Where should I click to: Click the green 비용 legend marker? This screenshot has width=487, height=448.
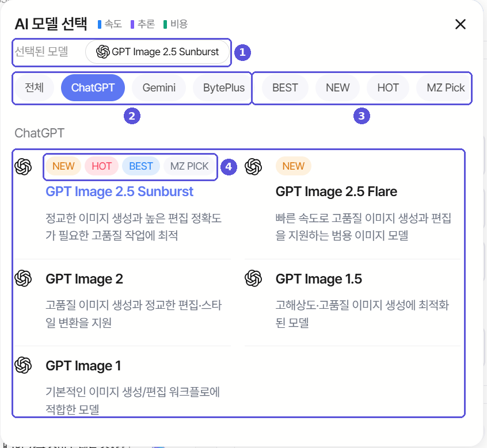(165, 24)
